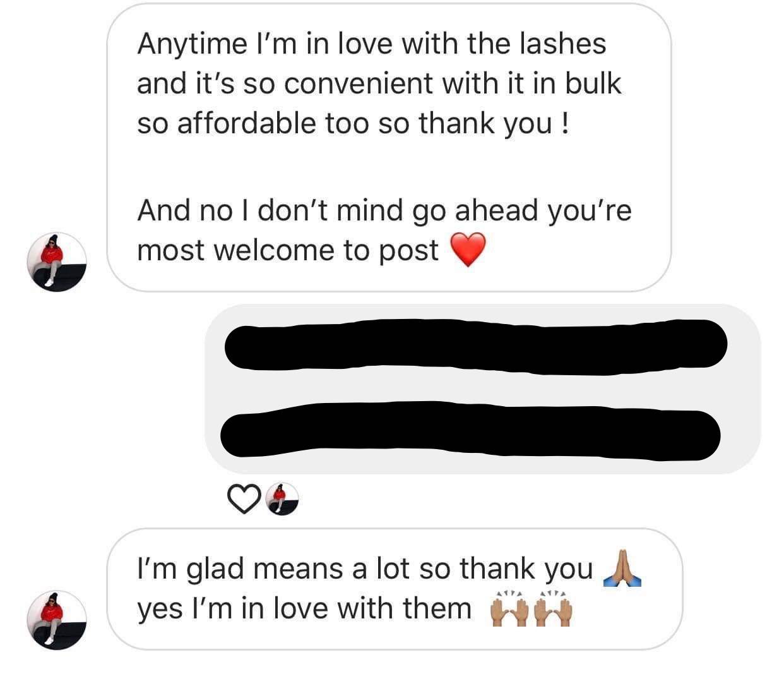Tap the red heart emoji in message

pyautogui.click(x=468, y=250)
